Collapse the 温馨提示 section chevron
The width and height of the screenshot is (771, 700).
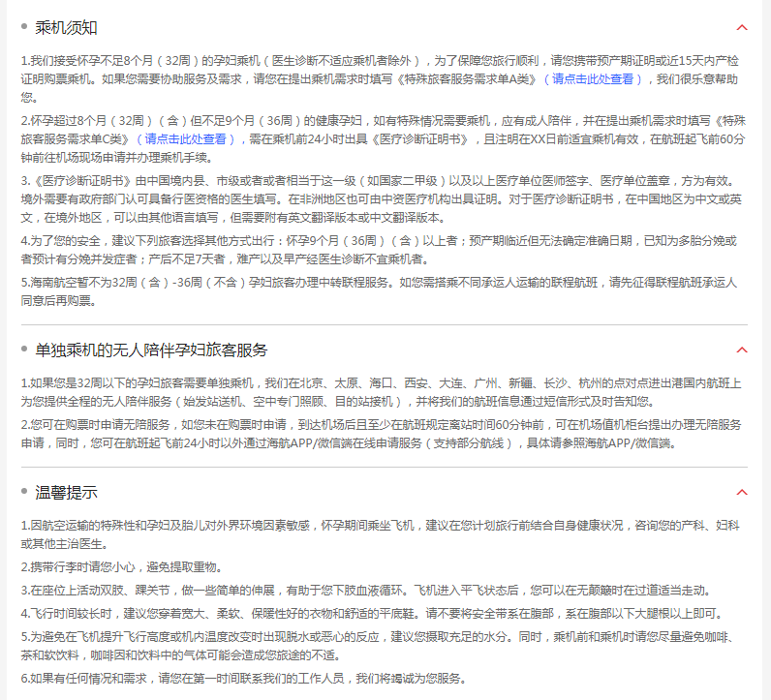click(742, 492)
